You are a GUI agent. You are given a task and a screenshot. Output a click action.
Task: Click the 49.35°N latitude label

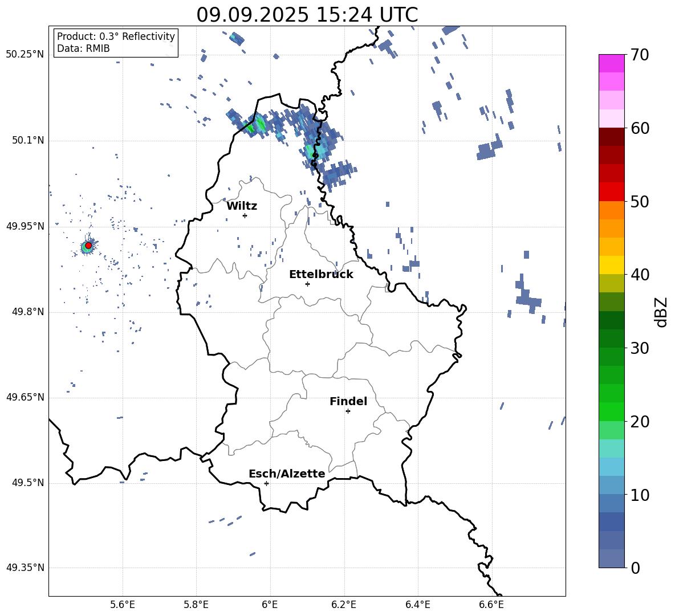tap(25, 568)
